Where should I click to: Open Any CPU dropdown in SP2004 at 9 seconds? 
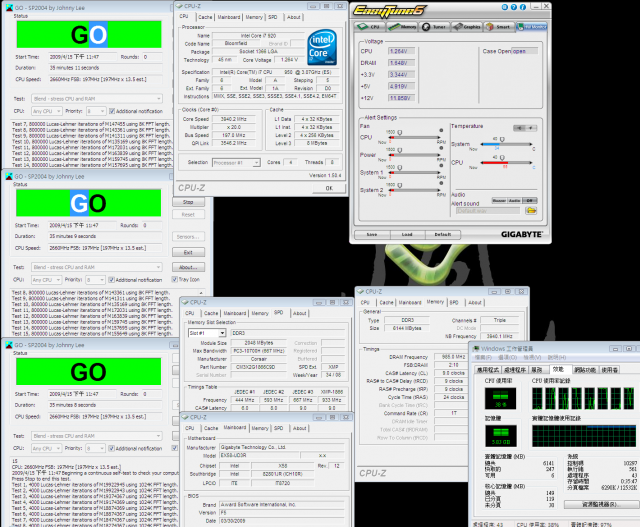pos(47,280)
